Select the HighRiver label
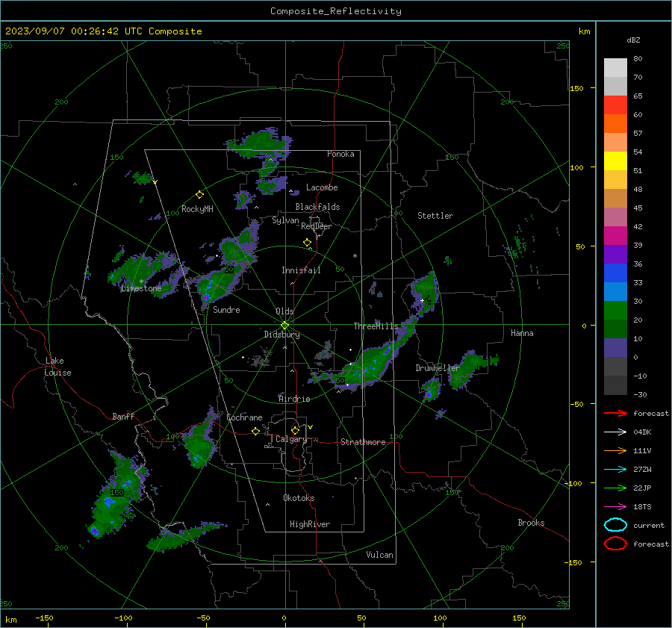672x628 pixels. pos(310,524)
